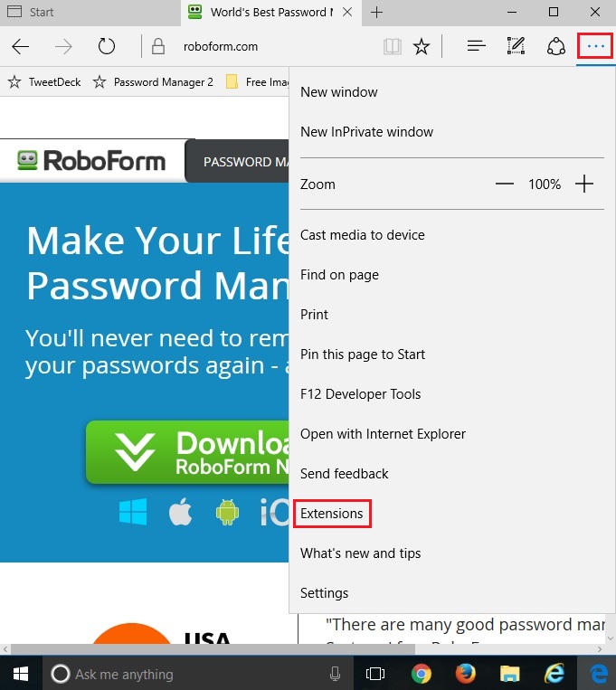Open TweetDeck favorite bookmark
This screenshot has height=690, width=616.
click(x=44, y=82)
